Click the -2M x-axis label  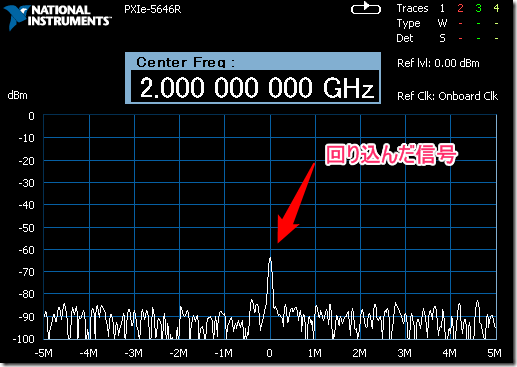[179, 353]
